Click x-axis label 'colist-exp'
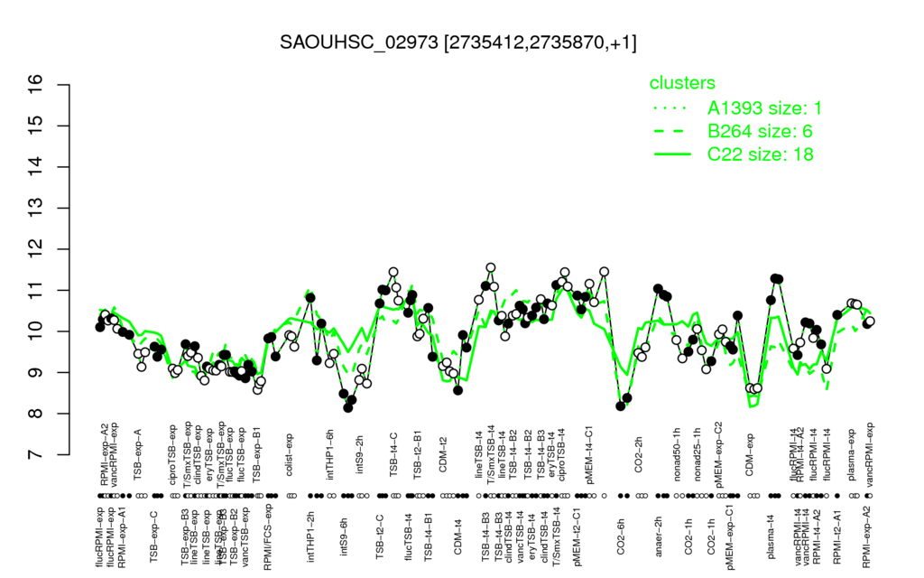The image size is (924, 578). pyautogui.click(x=290, y=453)
